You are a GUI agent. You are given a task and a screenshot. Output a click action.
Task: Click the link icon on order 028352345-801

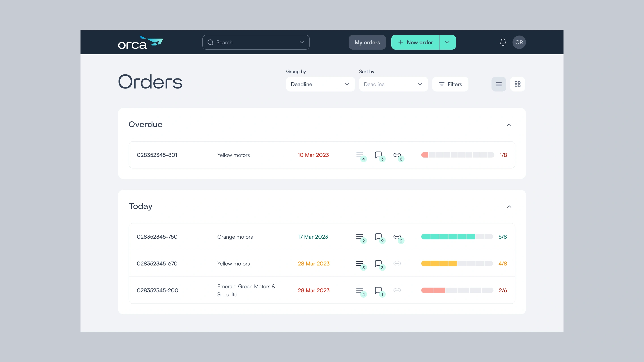[x=397, y=155]
